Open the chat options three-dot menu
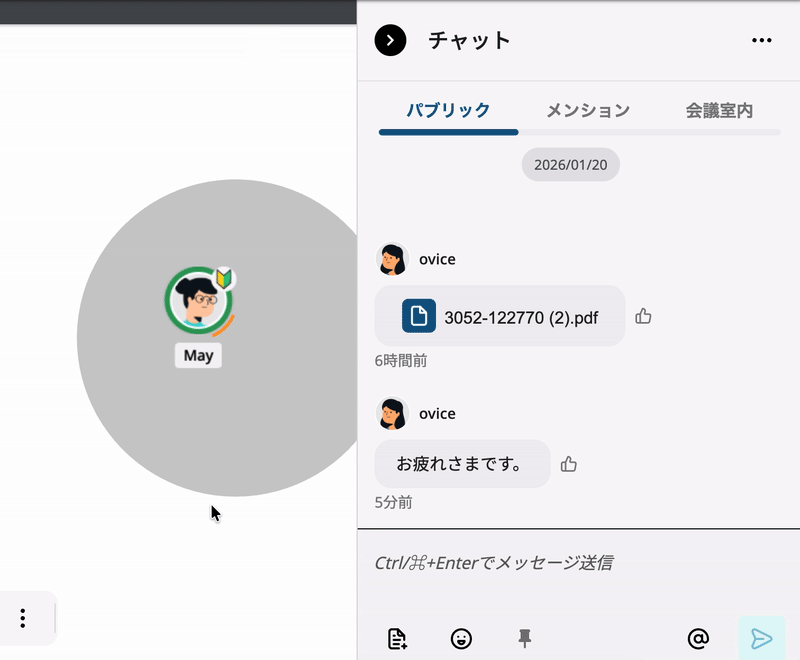Screen dimensions: 800x660 coord(762,40)
